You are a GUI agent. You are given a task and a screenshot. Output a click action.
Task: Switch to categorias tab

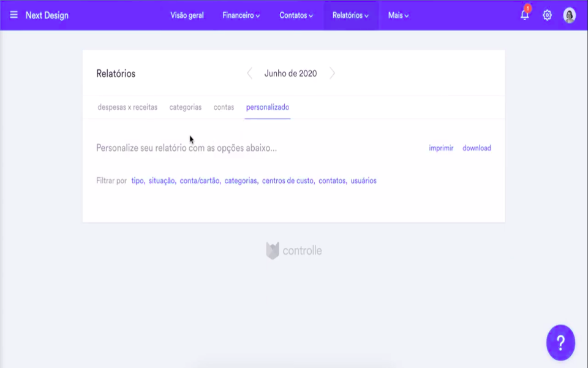185,107
